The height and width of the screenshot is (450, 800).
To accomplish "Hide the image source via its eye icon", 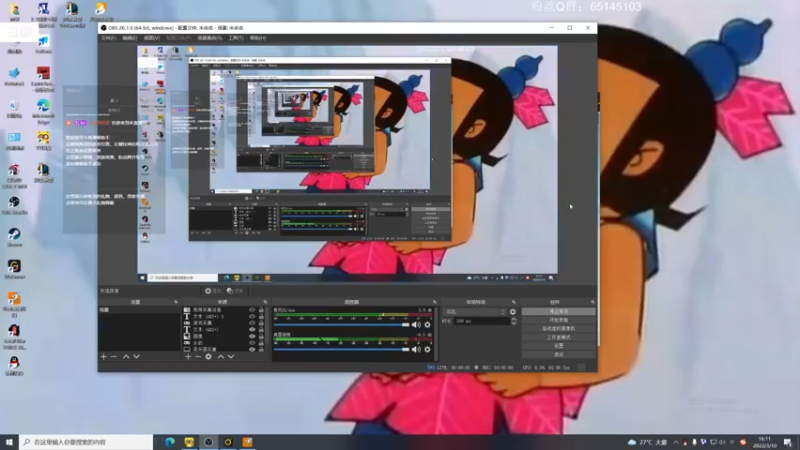I will [252, 336].
